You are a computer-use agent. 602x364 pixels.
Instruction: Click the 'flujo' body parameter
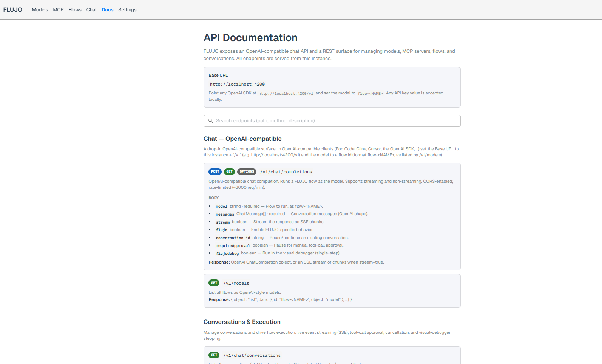click(x=222, y=230)
